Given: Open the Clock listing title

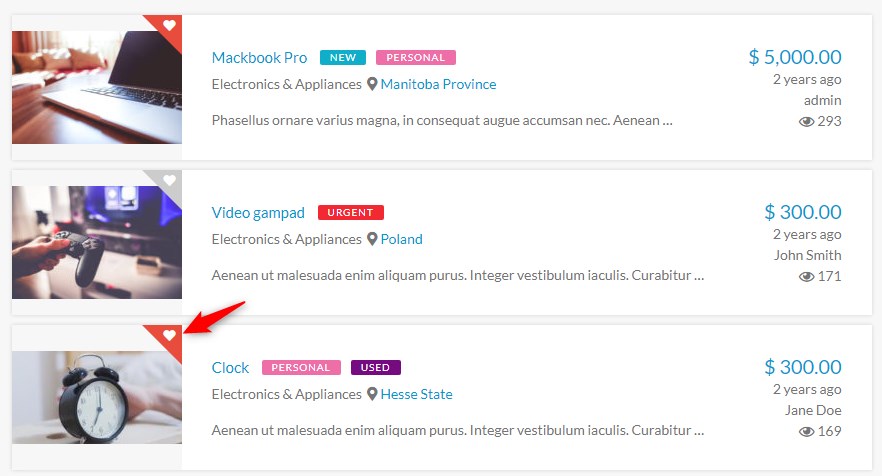Looking at the screenshot, I should click(x=230, y=367).
